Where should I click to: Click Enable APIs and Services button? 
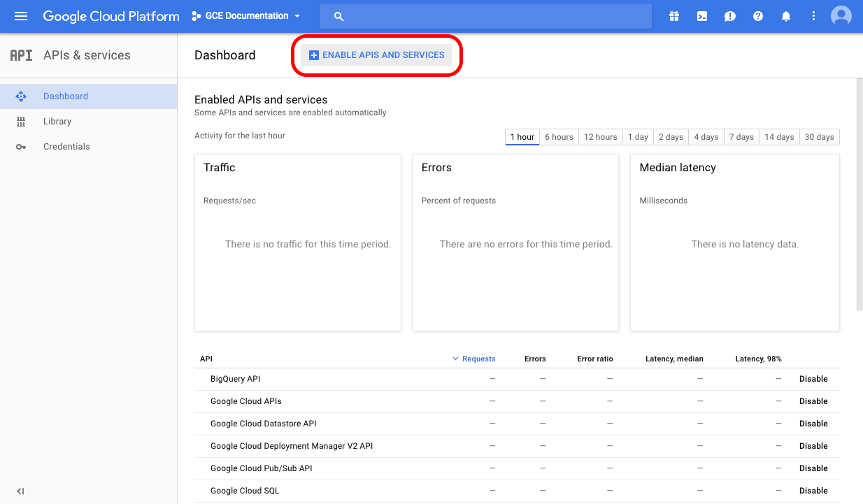coord(376,55)
